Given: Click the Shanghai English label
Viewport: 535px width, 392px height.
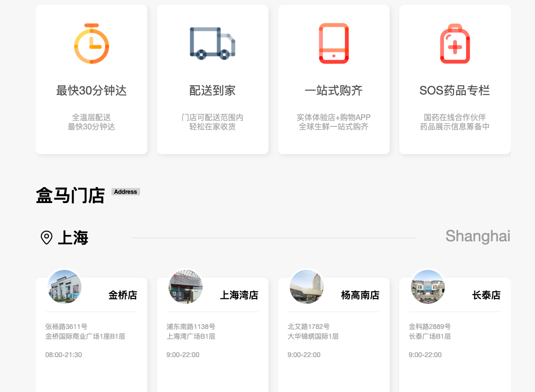Looking at the screenshot, I should coord(478,236).
